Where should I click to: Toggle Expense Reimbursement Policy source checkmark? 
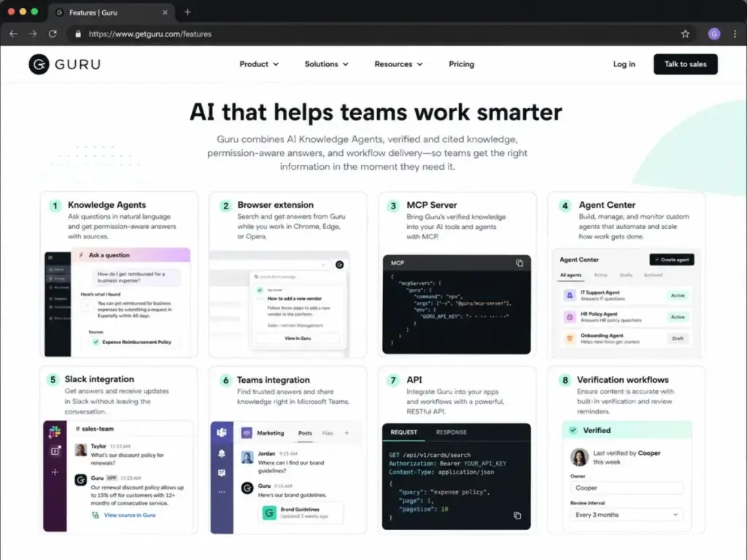tap(96, 342)
